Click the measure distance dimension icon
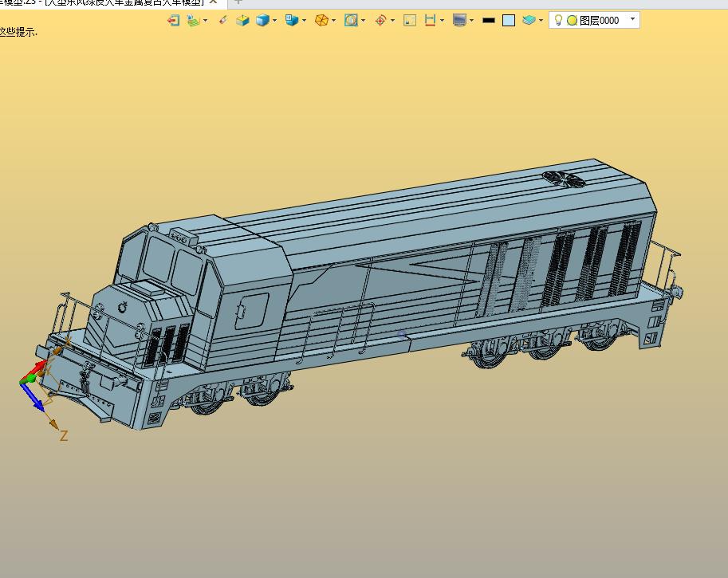 click(430, 21)
